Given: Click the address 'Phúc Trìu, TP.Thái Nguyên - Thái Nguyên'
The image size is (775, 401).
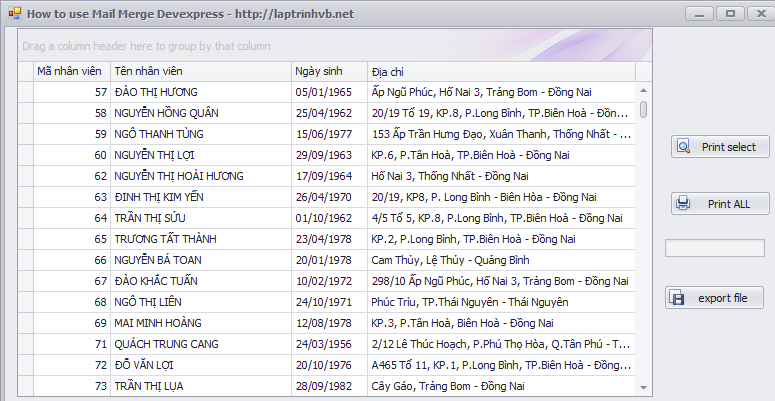Looking at the screenshot, I should coord(502,302).
